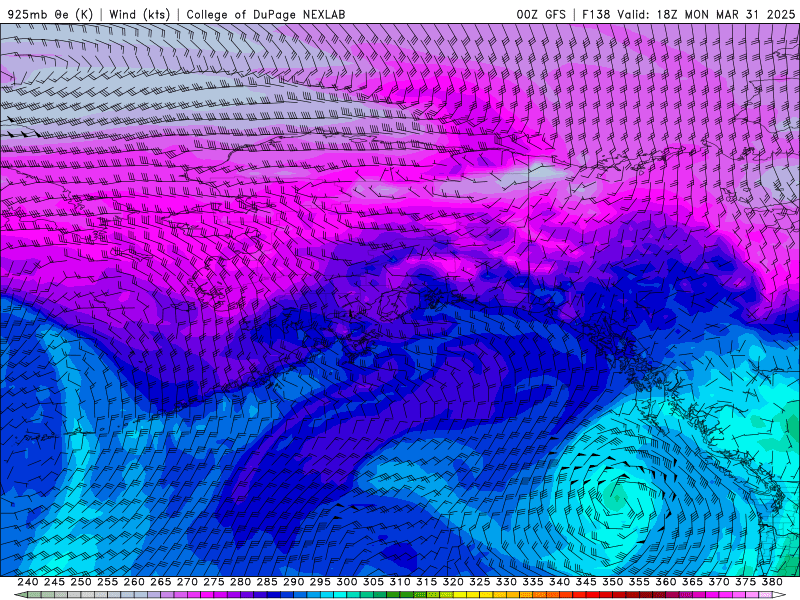
Task: Click the 375 colorbar label
Action: click(x=746, y=582)
